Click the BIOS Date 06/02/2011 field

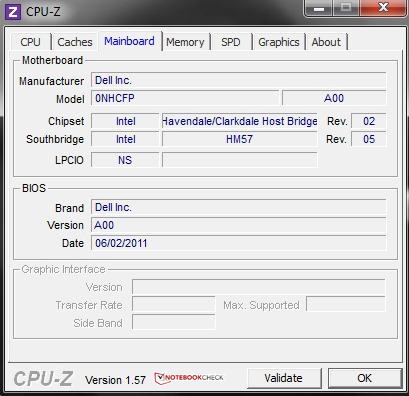[x=239, y=243]
